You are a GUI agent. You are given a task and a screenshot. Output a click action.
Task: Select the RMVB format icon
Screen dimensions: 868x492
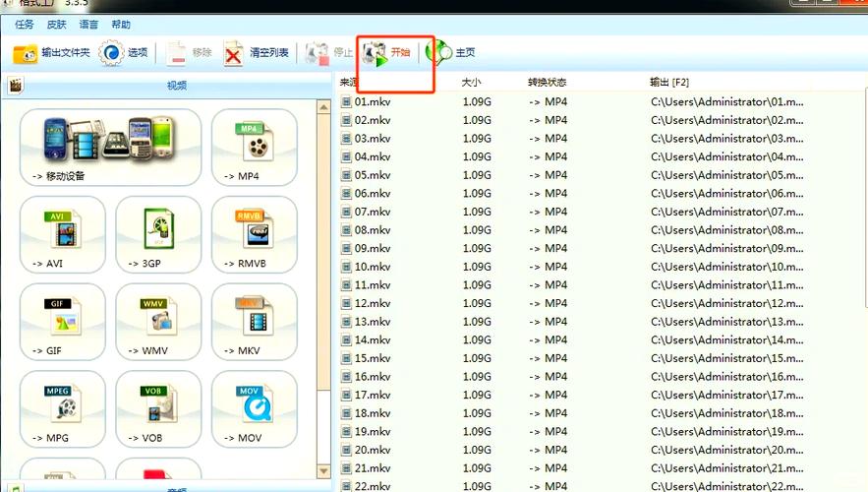click(x=255, y=234)
